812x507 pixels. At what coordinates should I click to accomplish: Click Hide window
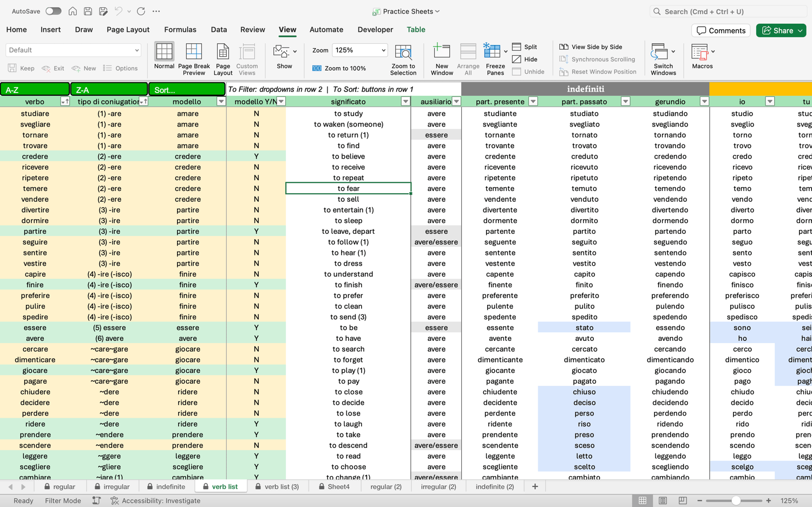pos(525,60)
